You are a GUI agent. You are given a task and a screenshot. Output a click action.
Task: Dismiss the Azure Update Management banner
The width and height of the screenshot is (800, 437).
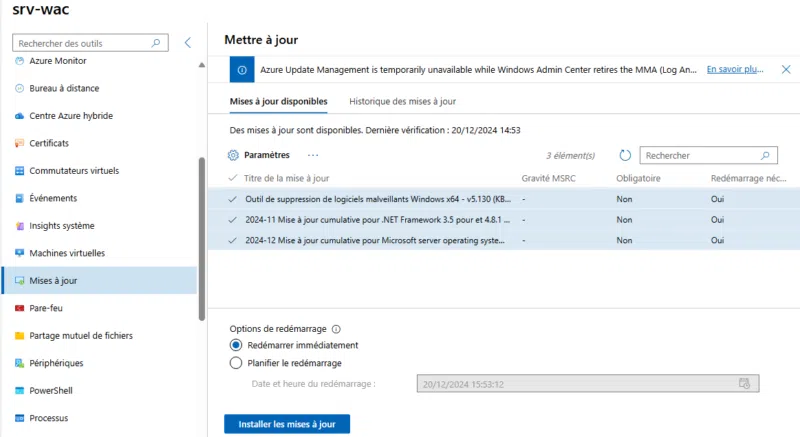786,69
